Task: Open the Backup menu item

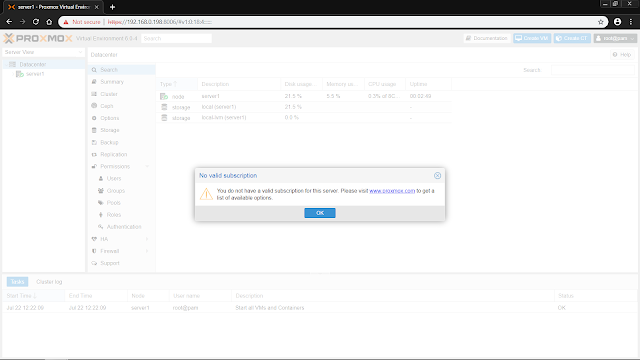Action: [121, 142]
